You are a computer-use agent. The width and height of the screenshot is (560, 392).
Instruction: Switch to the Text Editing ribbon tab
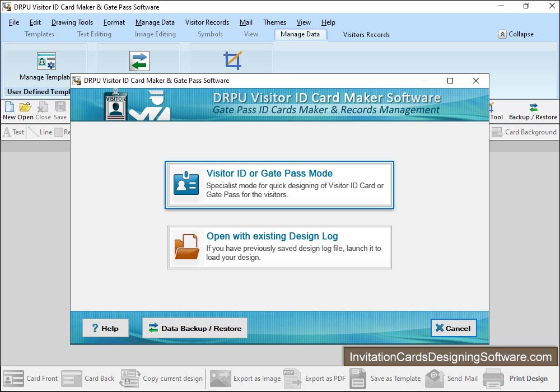(94, 34)
